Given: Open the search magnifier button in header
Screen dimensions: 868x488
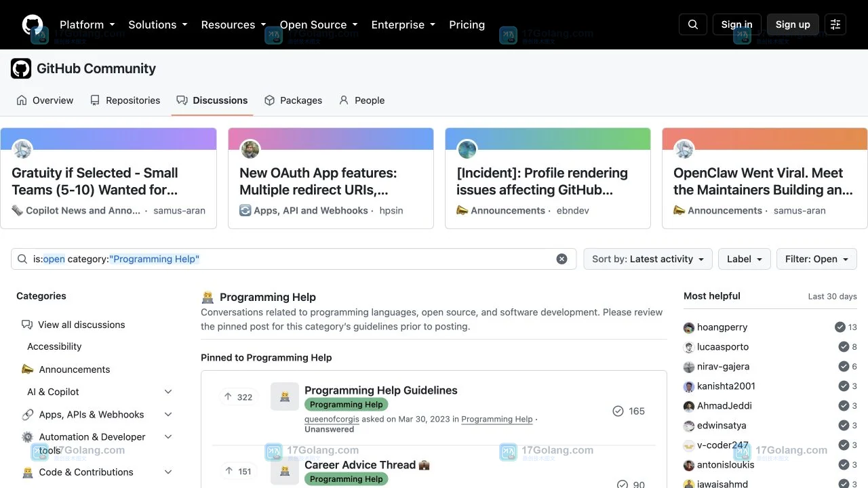Looking at the screenshot, I should (x=693, y=24).
